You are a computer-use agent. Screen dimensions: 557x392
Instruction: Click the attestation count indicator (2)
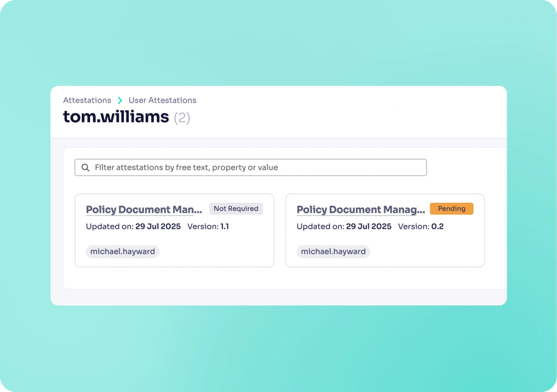pyautogui.click(x=182, y=117)
